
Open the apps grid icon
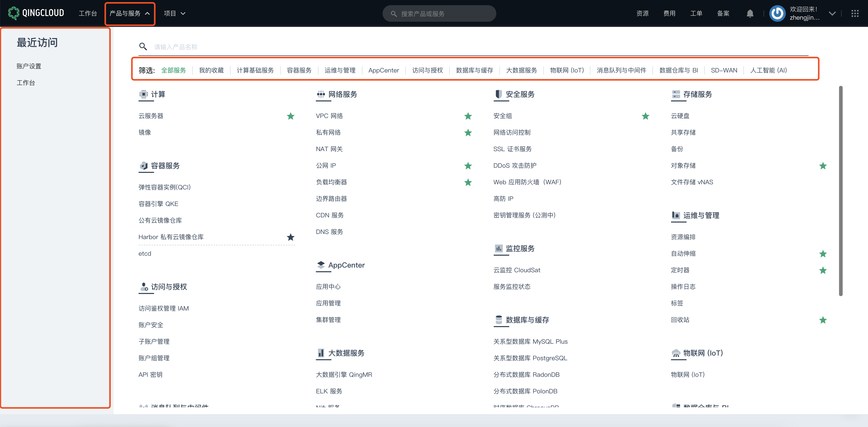[x=855, y=13]
